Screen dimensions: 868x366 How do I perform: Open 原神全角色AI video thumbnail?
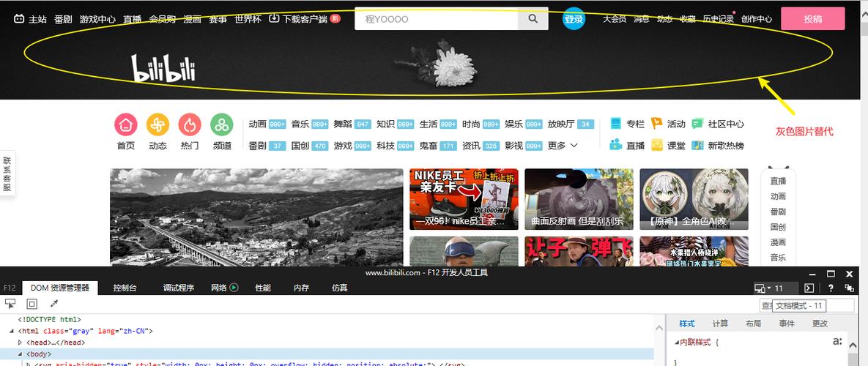click(694, 199)
